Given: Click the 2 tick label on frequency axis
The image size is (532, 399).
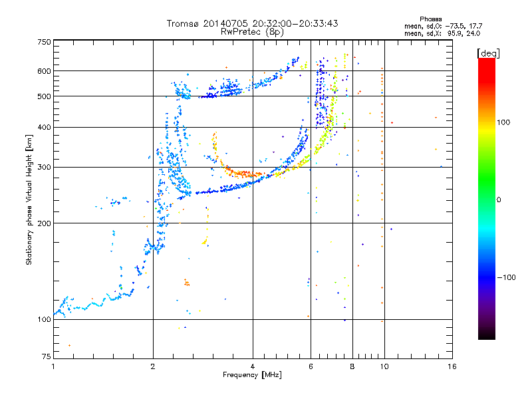Looking at the screenshot, I should click(x=153, y=367).
